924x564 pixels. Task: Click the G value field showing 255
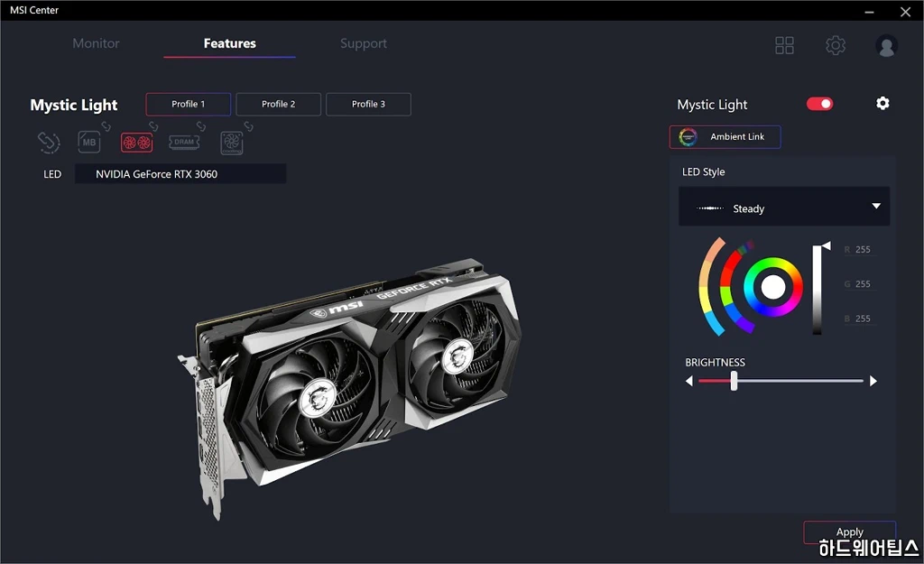862,284
